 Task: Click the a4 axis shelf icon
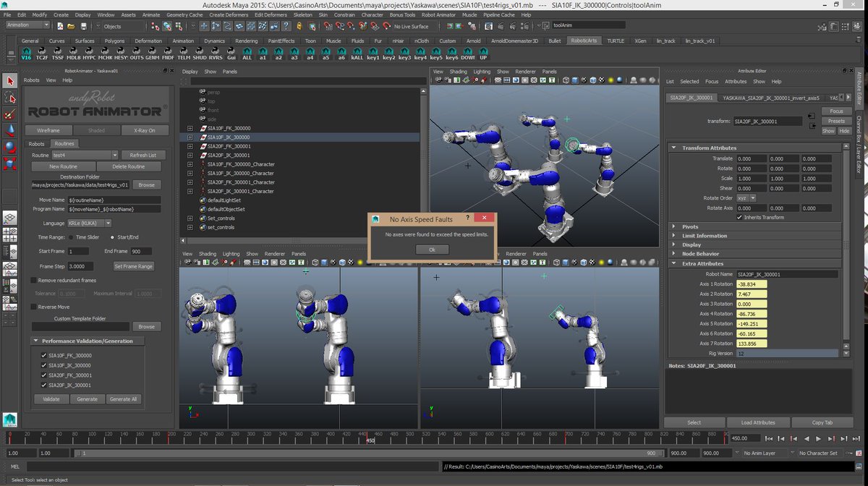(x=310, y=54)
